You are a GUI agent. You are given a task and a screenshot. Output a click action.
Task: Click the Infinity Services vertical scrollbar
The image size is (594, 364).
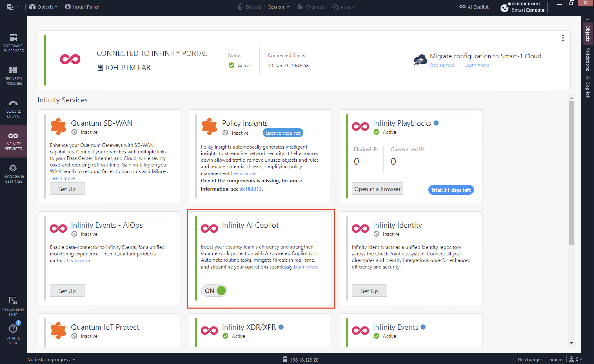pyautogui.click(x=571, y=173)
